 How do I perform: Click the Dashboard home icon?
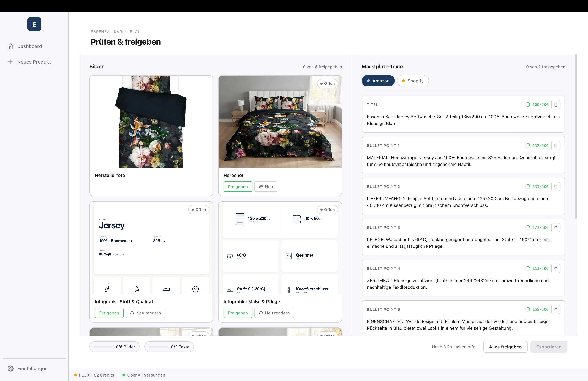coord(10,46)
